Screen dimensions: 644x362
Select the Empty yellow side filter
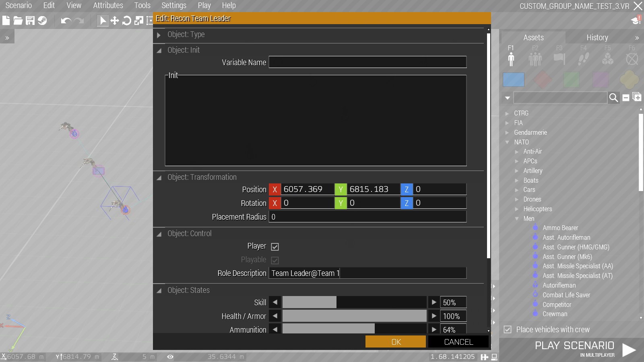pyautogui.click(x=630, y=80)
